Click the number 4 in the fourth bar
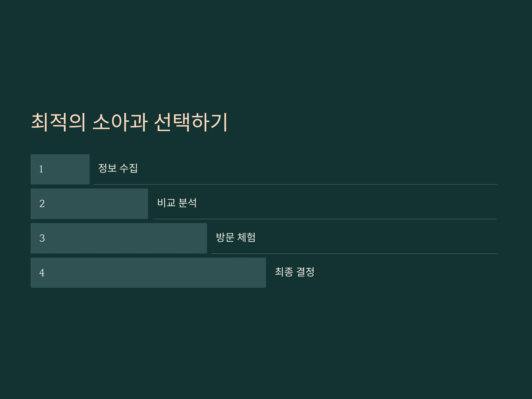This screenshot has width=532, height=399. click(42, 273)
